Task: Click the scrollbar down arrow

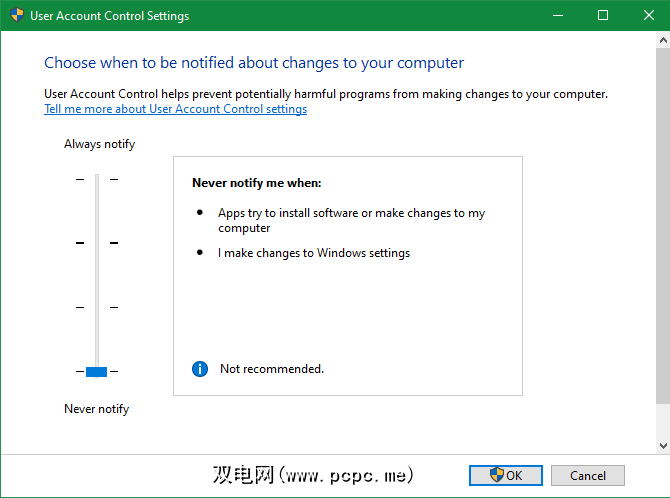Action: click(x=663, y=446)
